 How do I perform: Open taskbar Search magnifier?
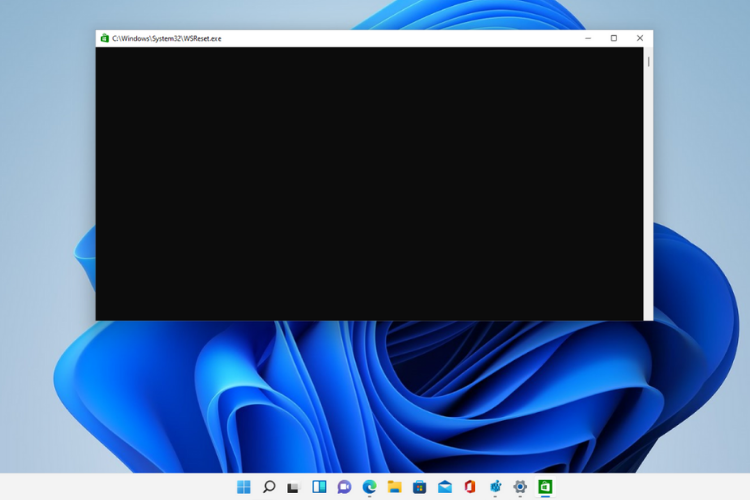tap(269, 487)
